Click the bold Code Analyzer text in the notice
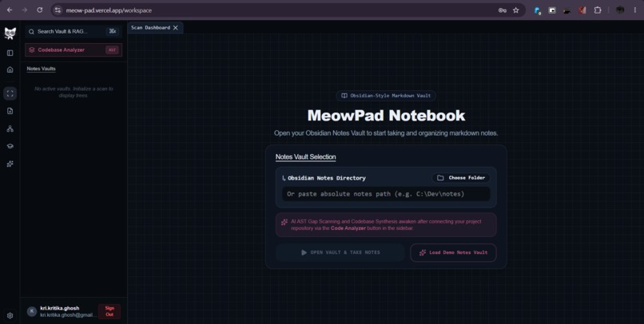The image size is (644, 324). tap(348, 228)
